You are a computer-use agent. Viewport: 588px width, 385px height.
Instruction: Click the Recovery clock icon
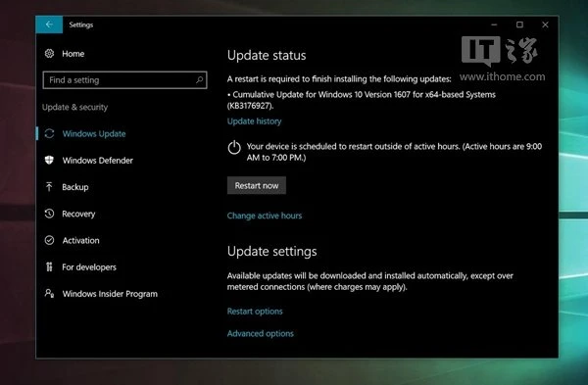tap(49, 214)
